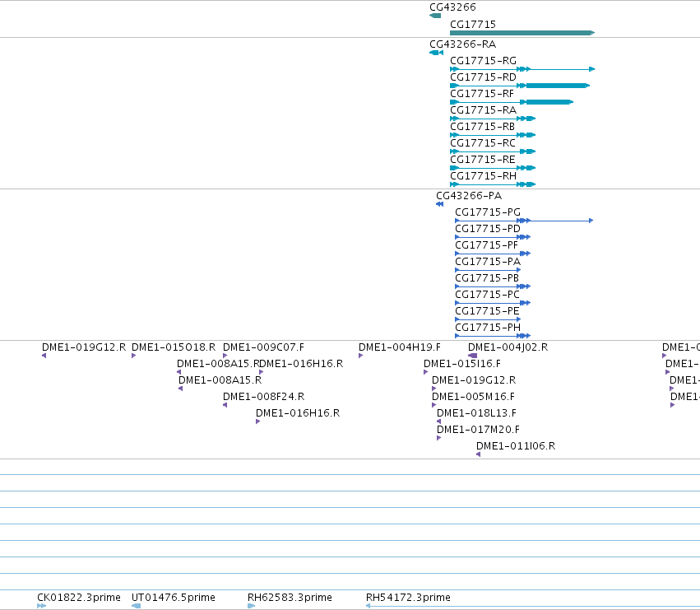Select the CG17715-PA protein label

[x=488, y=262]
